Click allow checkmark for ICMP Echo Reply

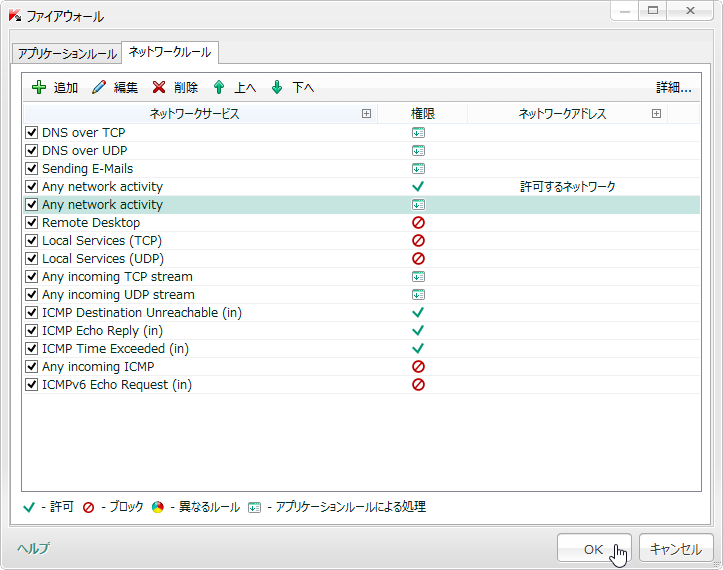coord(418,331)
